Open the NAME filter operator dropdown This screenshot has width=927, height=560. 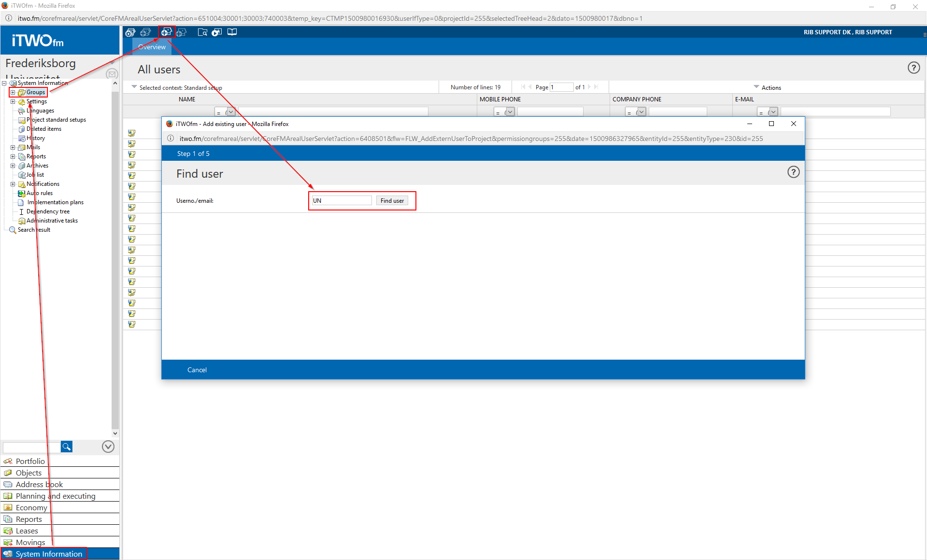(x=230, y=112)
